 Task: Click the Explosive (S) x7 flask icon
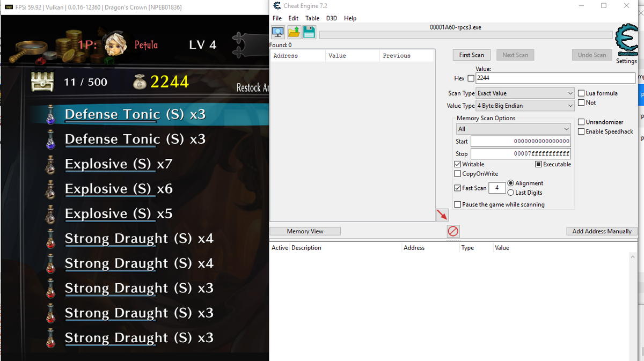pos(51,164)
